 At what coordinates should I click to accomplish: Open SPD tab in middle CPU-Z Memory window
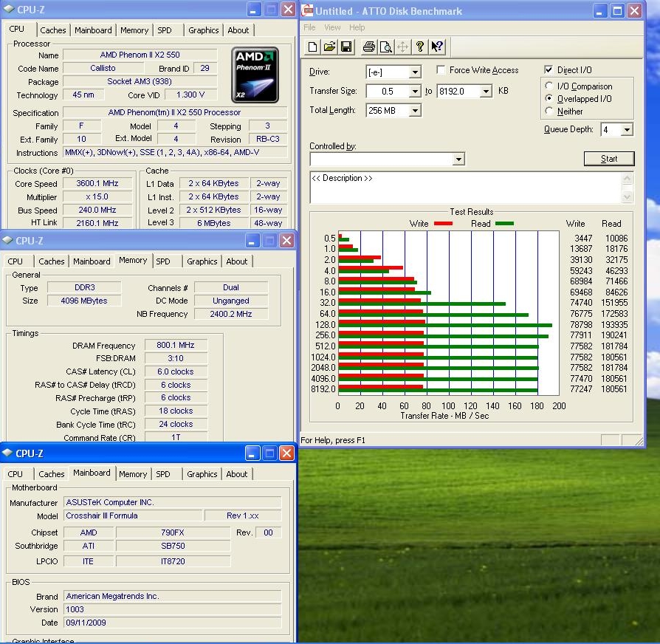click(x=163, y=261)
